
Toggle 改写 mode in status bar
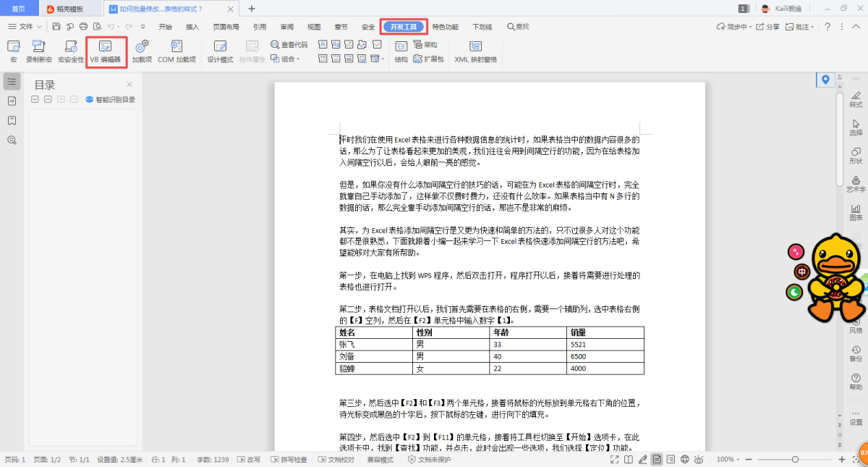pyautogui.click(x=249, y=460)
